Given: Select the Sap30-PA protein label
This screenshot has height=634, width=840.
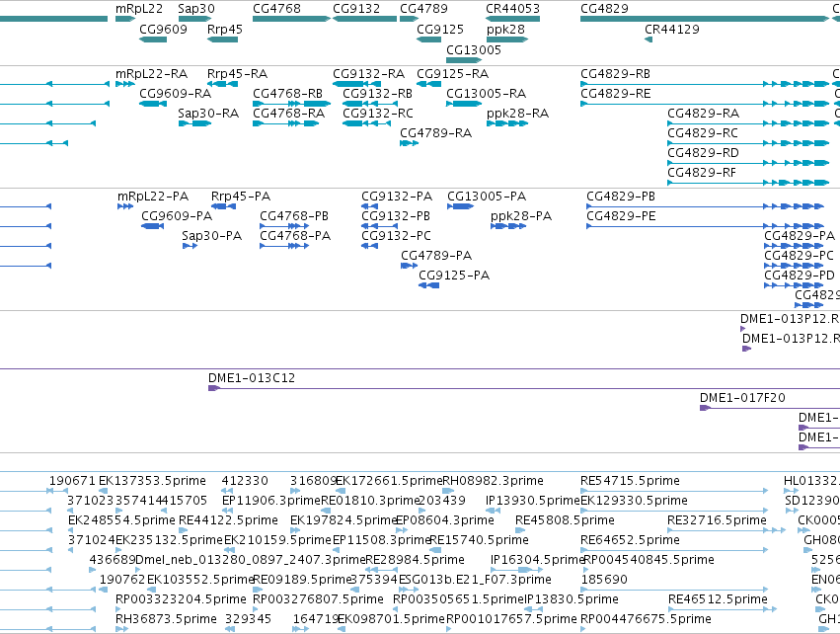Looking at the screenshot, I should tap(212, 236).
